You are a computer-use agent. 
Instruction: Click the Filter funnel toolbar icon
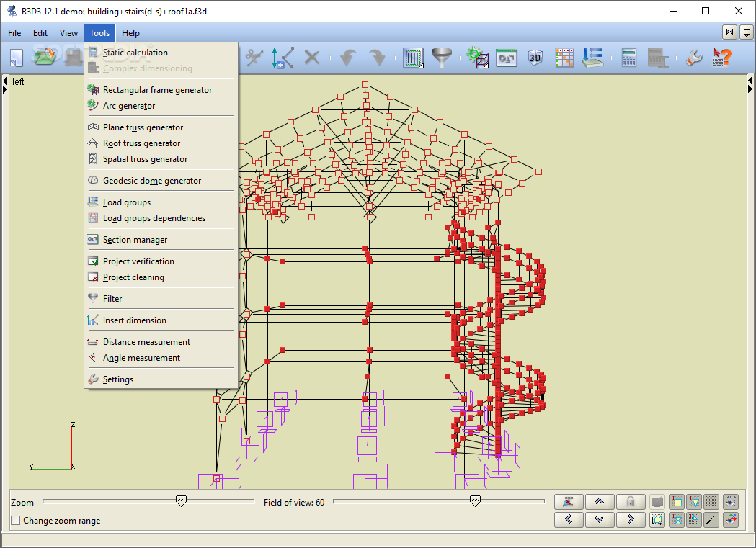[442, 58]
